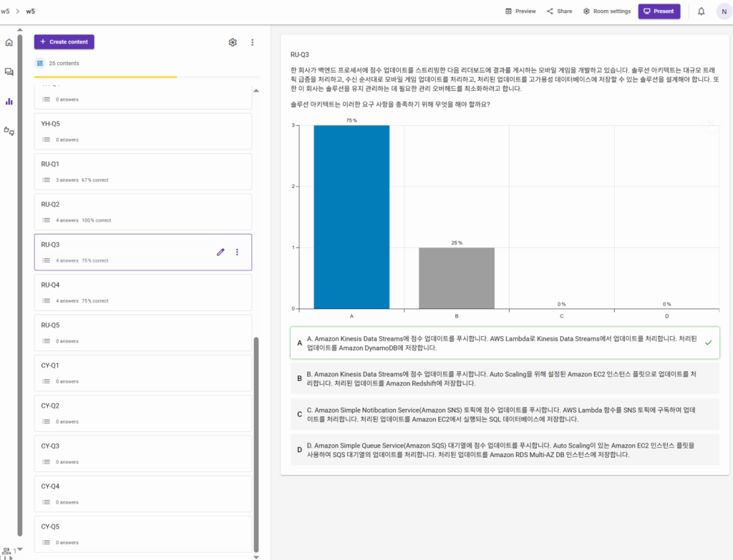Click the pencil edit icon on RU-Q3
Screen dimensions: 733x560
click(220, 252)
